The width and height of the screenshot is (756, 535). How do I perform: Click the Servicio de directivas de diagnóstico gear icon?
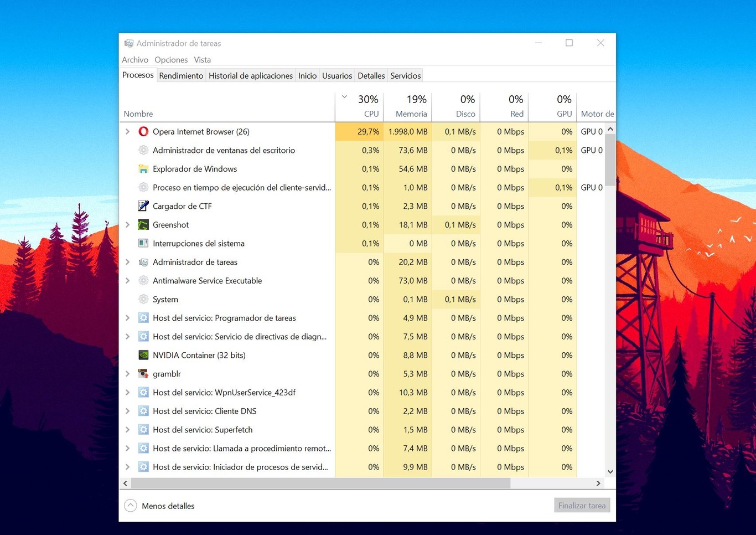[143, 336]
